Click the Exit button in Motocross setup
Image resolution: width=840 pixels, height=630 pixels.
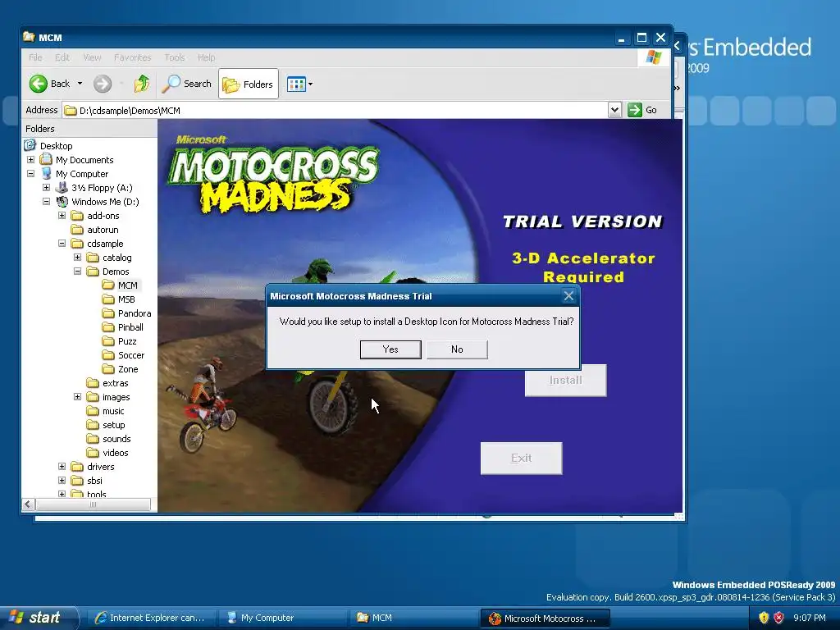tap(521, 458)
